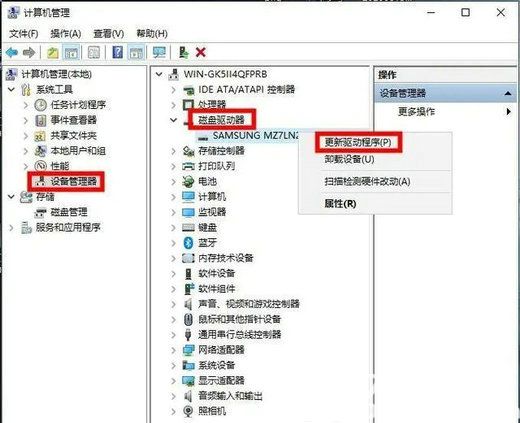This screenshot has width=520, height=423.
Task: Collapse the 系统工具 system tools node
Action: coord(12,90)
